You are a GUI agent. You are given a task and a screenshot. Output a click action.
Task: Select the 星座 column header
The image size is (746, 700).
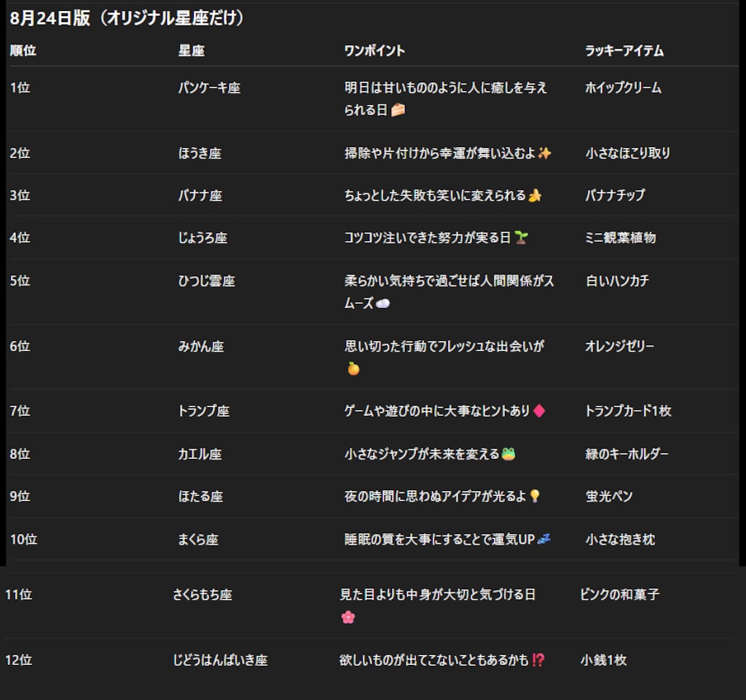(x=191, y=50)
